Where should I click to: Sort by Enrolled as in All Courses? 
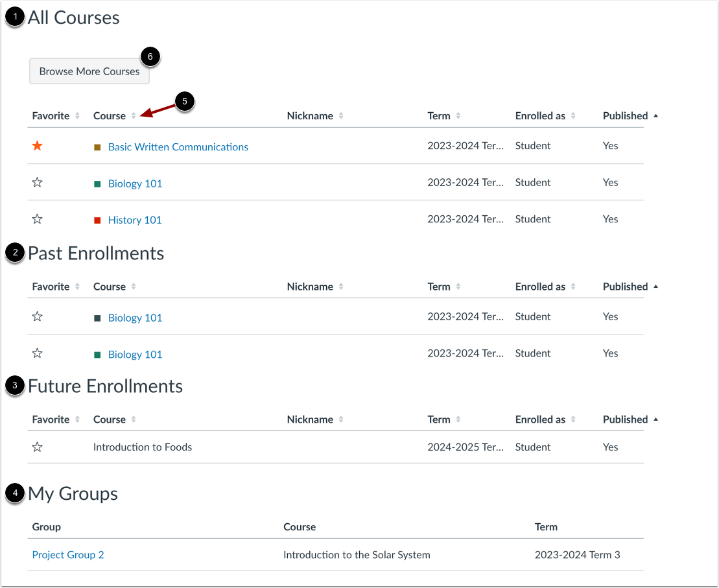click(x=572, y=115)
